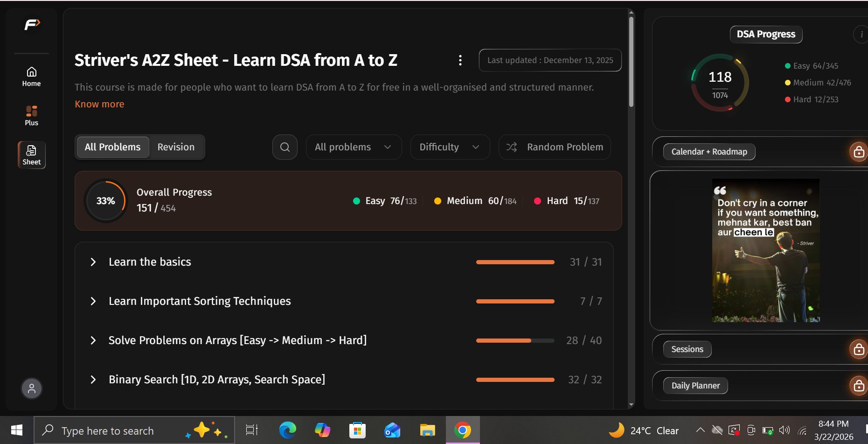Screen dimensions: 868x444
Task: Switch to the Revision tab
Action: coord(176,147)
